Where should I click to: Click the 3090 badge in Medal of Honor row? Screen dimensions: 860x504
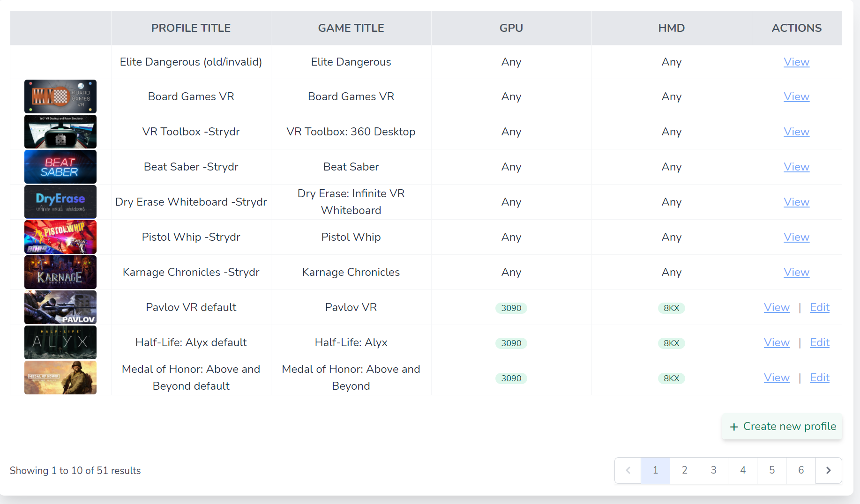pyautogui.click(x=511, y=378)
